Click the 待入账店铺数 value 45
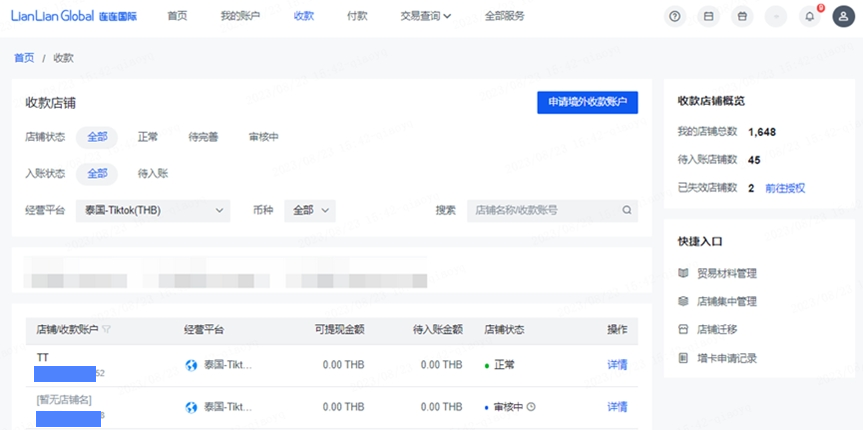Image resolution: width=863 pixels, height=430 pixels. coord(754,160)
